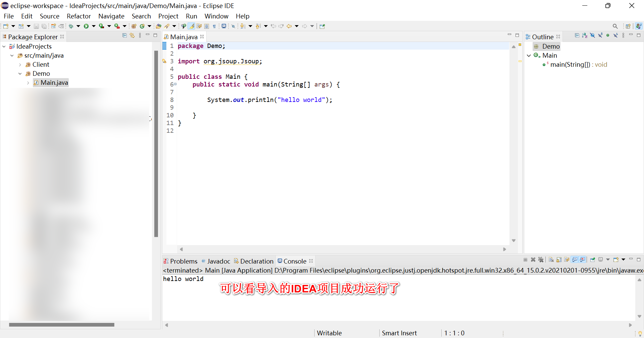Open the Run menu
The height and width of the screenshot is (338, 644).
tap(192, 16)
